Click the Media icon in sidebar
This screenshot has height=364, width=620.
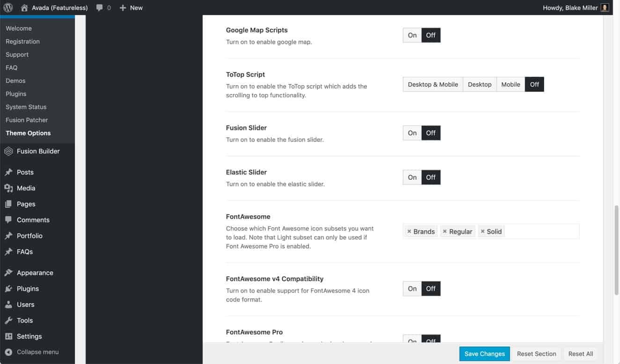[x=8, y=188]
